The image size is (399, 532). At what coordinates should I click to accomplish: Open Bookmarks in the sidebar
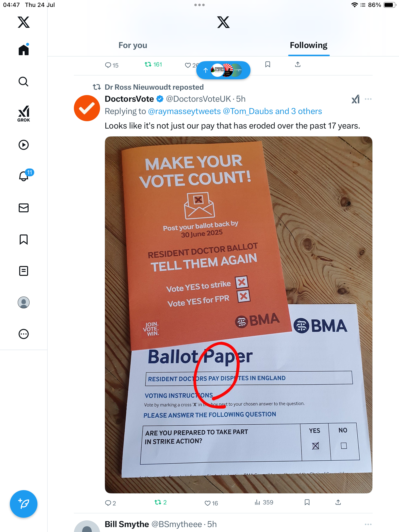click(24, 239)
